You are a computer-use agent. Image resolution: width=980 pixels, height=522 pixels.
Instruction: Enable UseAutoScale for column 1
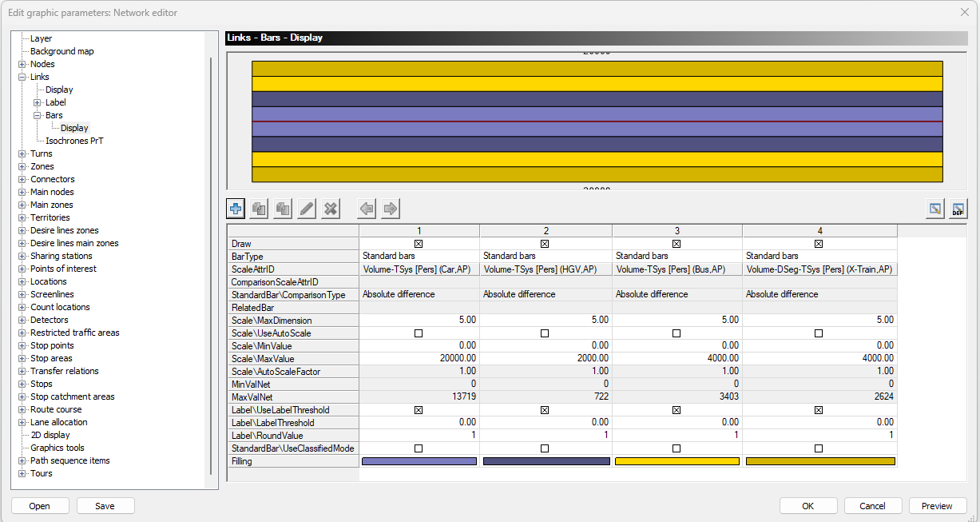[x=419, y=333]
